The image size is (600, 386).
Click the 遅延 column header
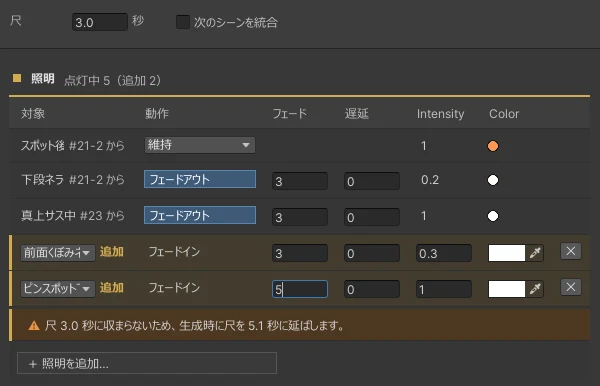point(357,114)
